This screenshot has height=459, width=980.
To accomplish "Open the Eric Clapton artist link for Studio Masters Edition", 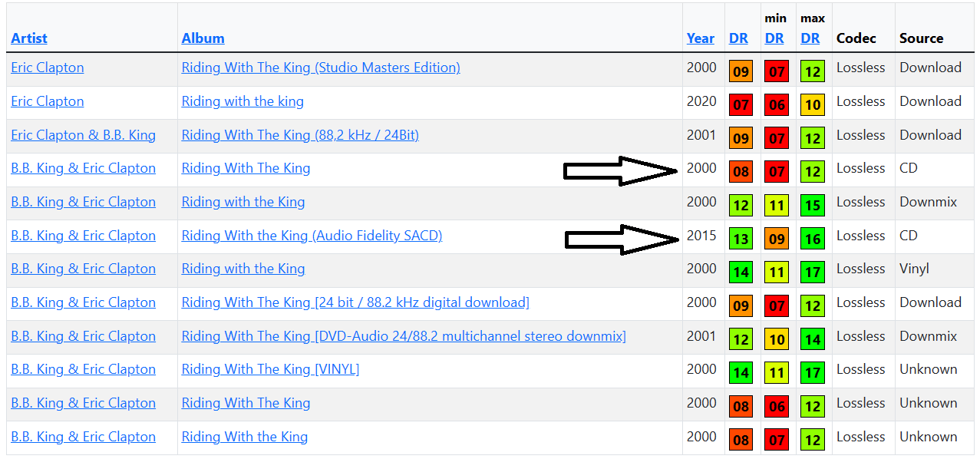I will tap(48, 68).
